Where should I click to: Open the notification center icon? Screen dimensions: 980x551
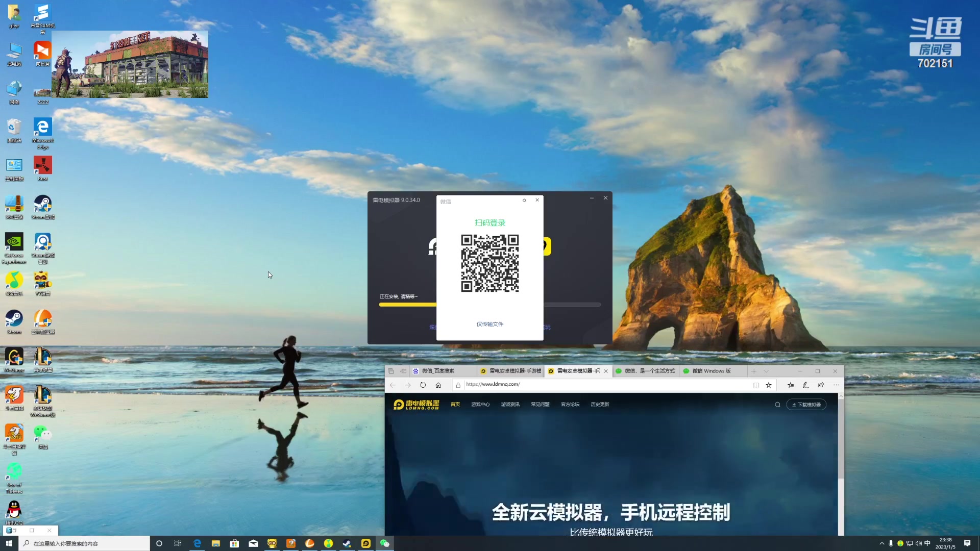[x=967, y=543]
